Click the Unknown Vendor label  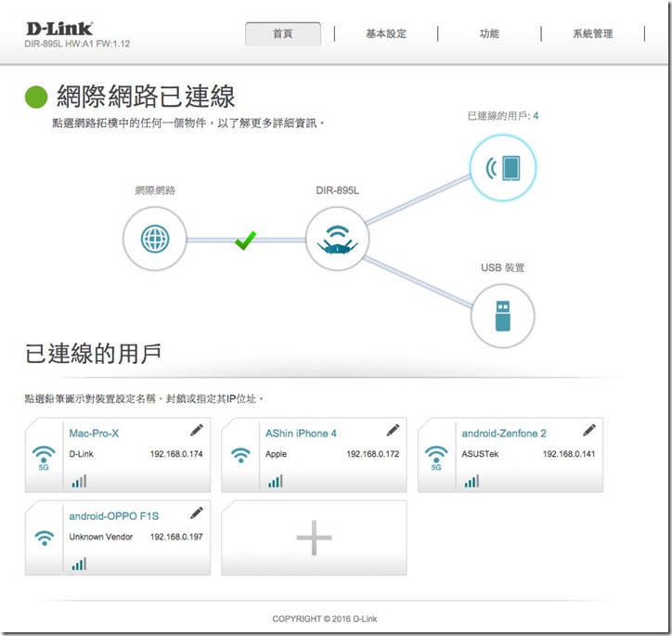(x=101, y=537)
